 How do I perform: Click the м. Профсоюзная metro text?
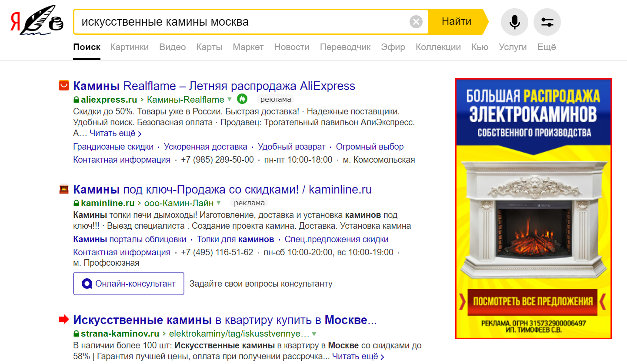point(106,263)
